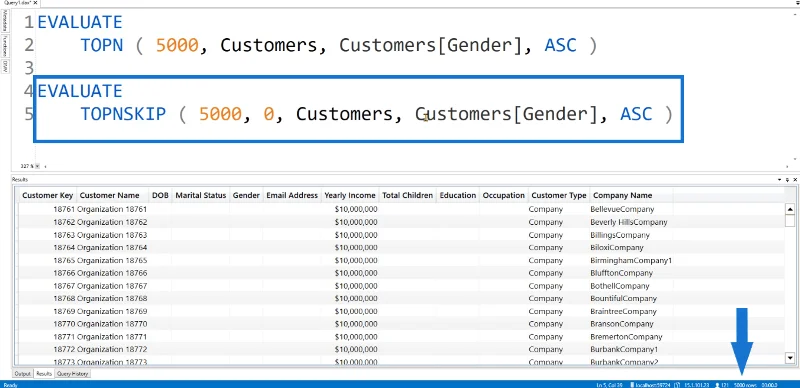800x388 pixels.
Task: Open the Metadata side panel tab
Action: (5, 22)
